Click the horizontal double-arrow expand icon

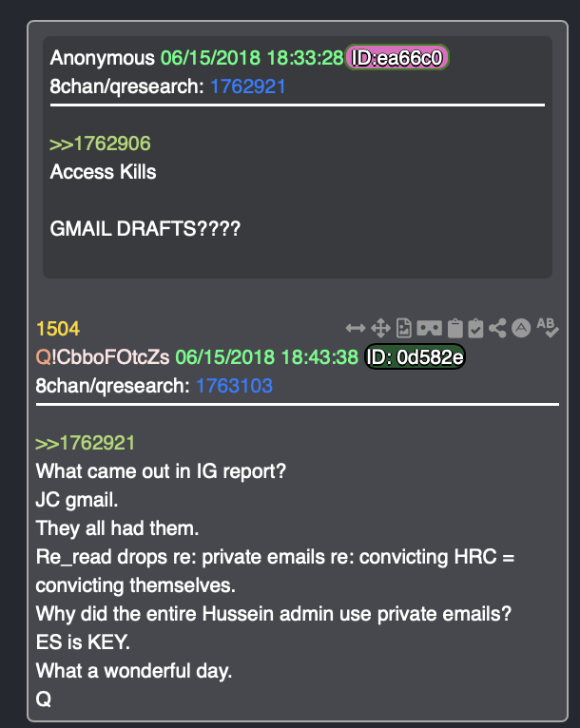pos(356,328)
